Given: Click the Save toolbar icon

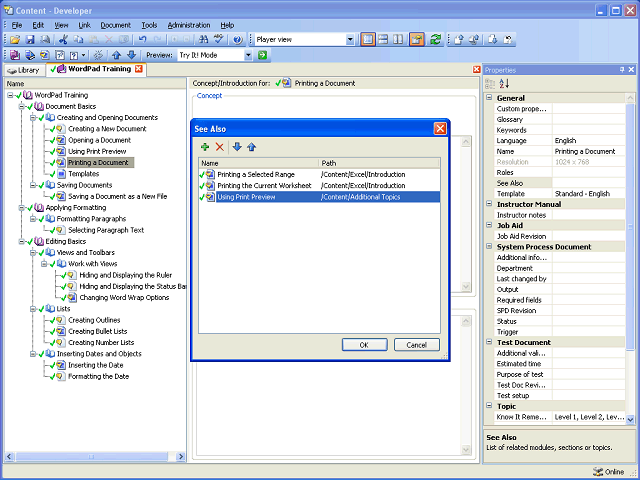Looking at the screenshot, I should pos(30,40).
